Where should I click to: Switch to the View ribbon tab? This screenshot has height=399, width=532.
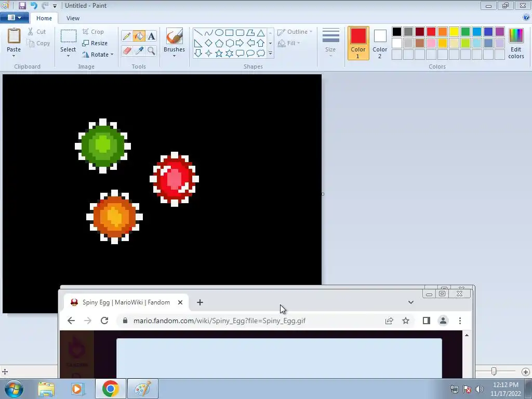[73, 18]
